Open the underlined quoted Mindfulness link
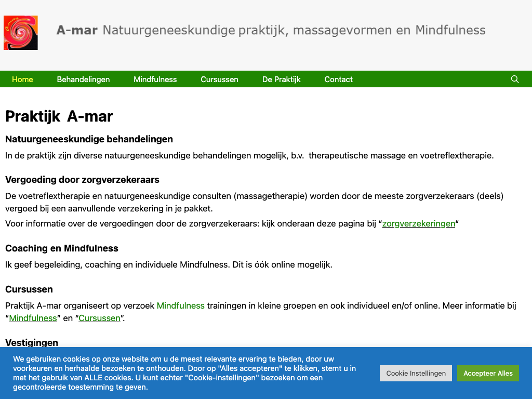This screenshot has height=399, width=532. tap(33, 318)
